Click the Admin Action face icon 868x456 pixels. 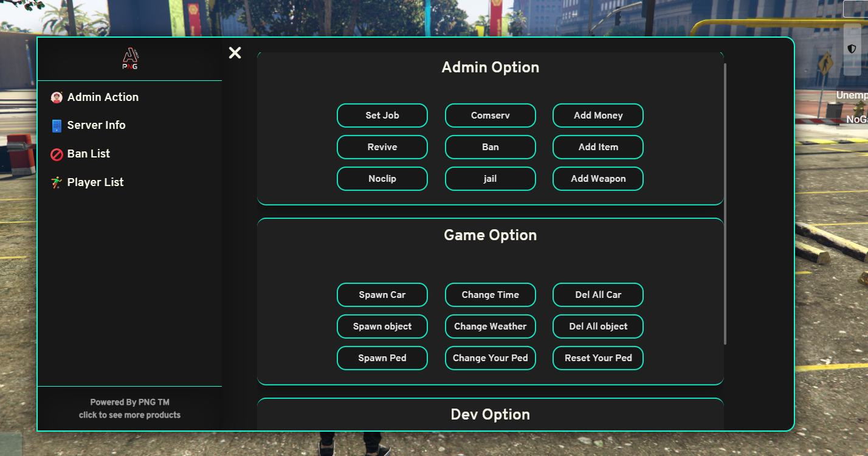pyautogui.click(x=57, y=97)
